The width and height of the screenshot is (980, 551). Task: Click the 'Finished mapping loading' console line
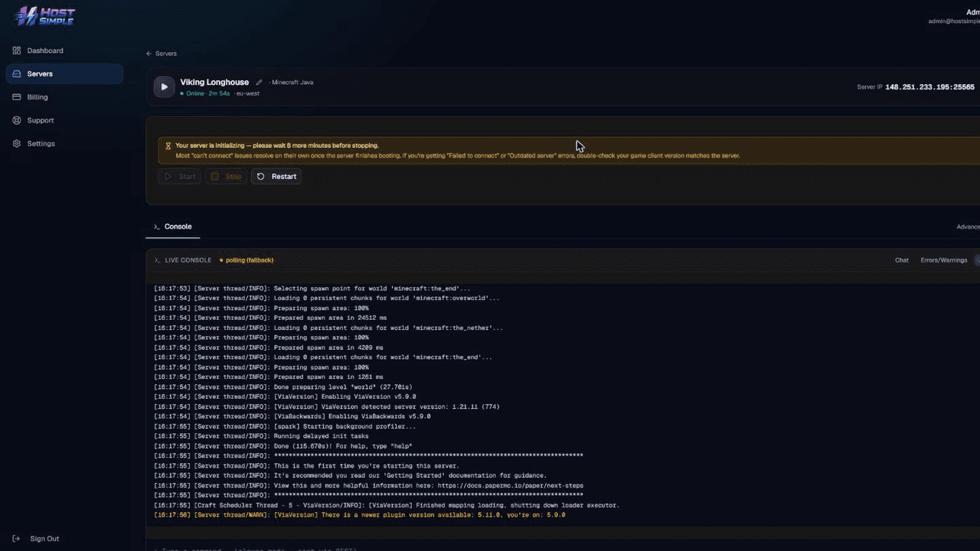387,505
